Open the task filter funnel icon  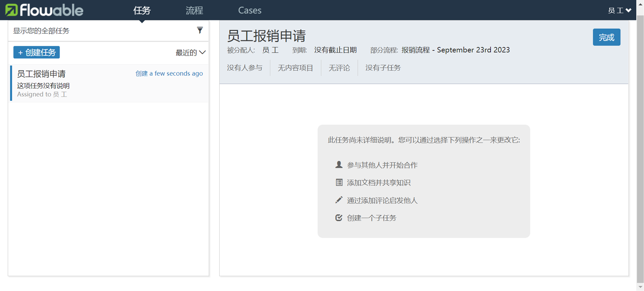click(200, 30)
